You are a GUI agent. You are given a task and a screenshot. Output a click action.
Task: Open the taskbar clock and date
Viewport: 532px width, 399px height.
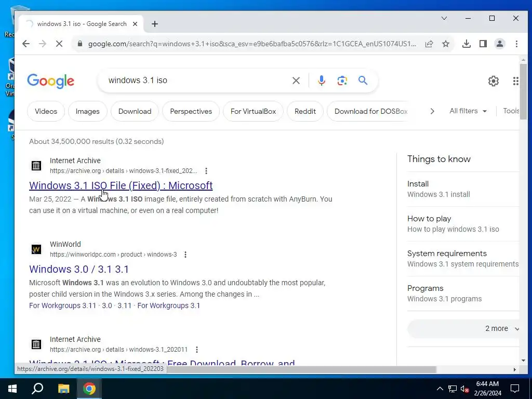487,389
